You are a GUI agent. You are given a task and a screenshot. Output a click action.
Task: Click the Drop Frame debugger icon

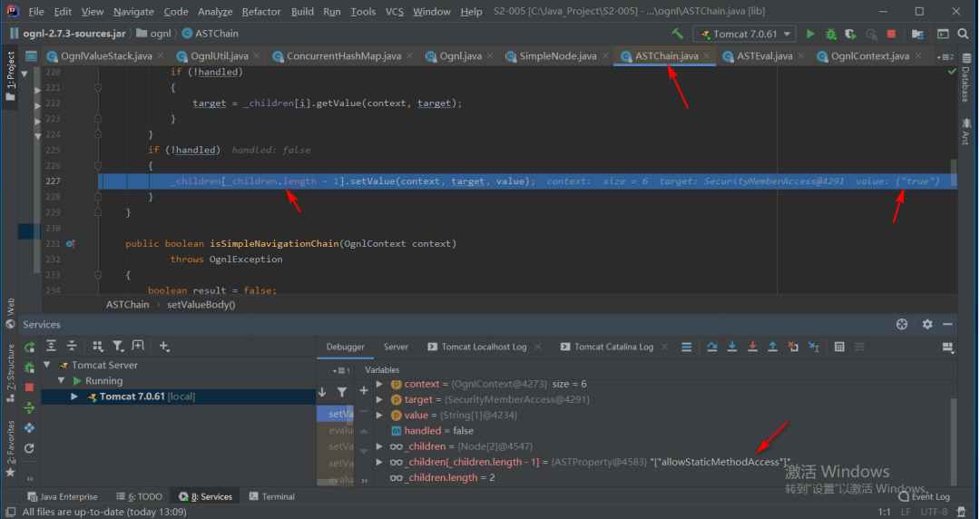point(793,347)
